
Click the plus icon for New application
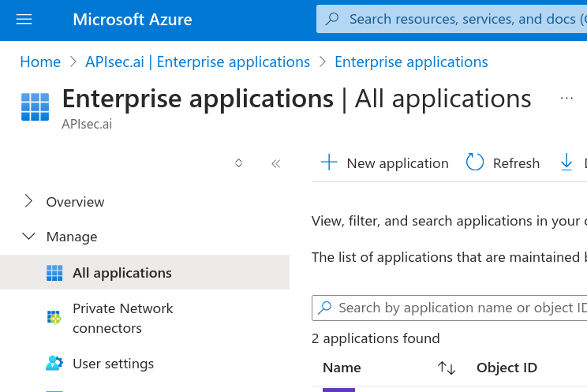pos(329,162)
